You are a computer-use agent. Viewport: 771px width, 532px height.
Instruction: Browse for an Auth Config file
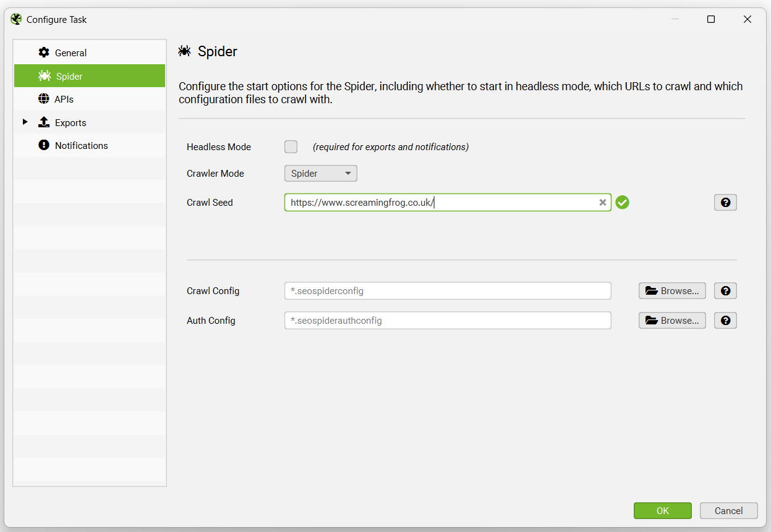[672, 320]
